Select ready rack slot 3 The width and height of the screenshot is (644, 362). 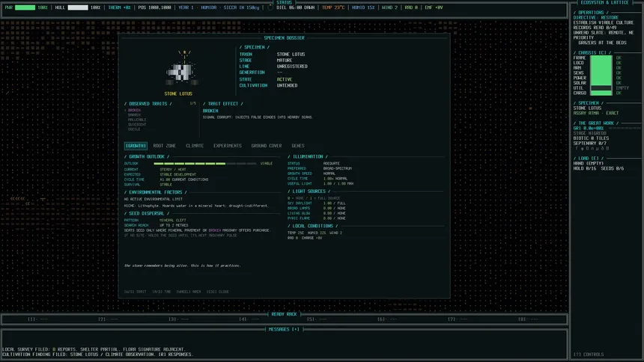tap(179, 319)
